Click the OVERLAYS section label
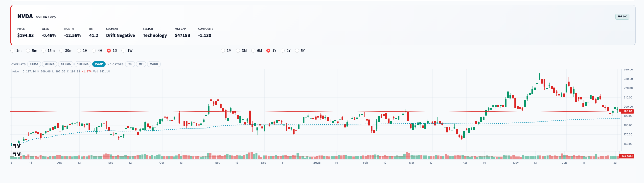Screen dimensions: 644x183 pos(19,64)
